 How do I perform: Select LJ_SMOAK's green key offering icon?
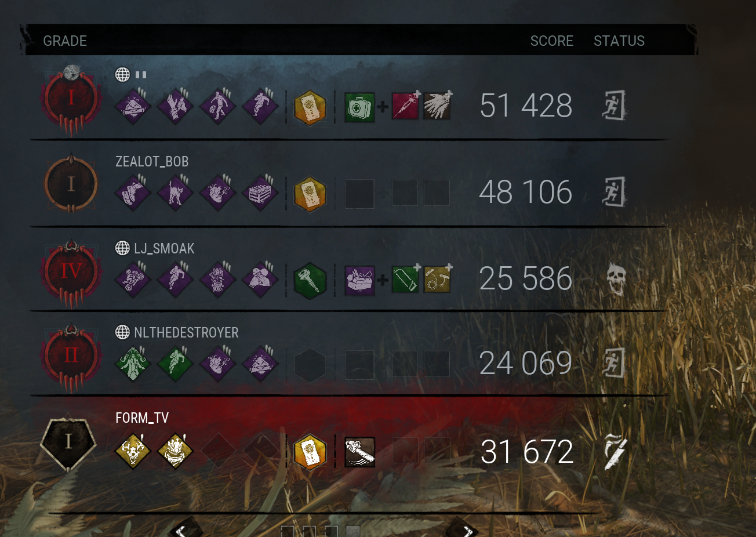click(x=310, y=280)
